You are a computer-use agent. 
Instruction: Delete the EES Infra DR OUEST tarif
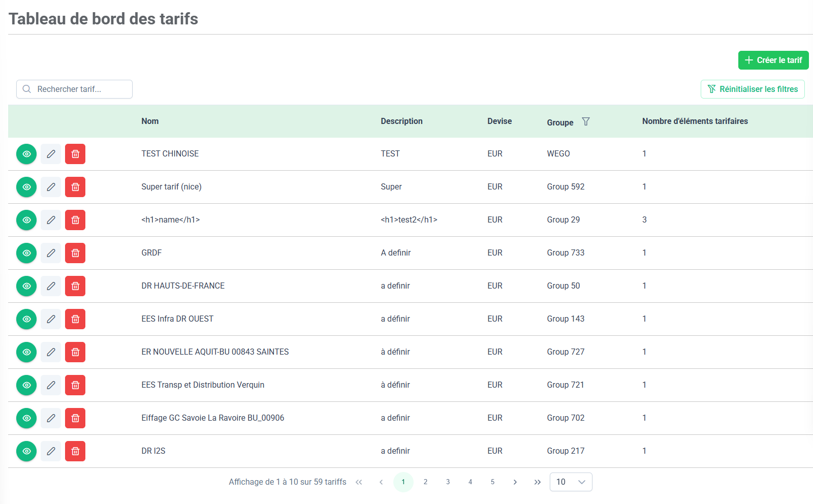75,319
